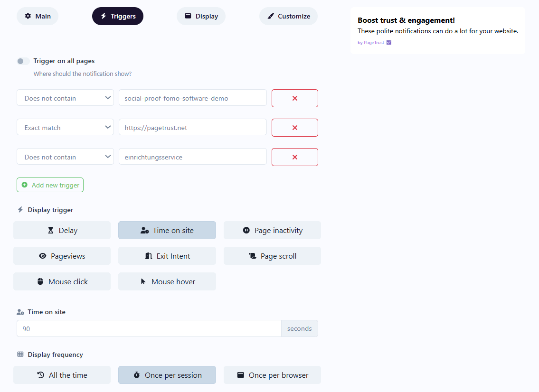Open the first Does not contain dropdown

65,98
